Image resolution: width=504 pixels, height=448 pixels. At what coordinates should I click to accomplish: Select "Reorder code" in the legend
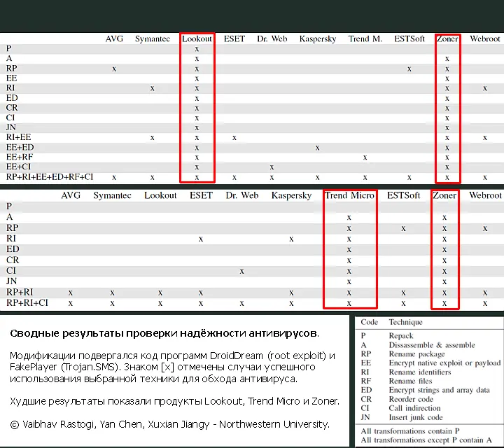(411, 399)
